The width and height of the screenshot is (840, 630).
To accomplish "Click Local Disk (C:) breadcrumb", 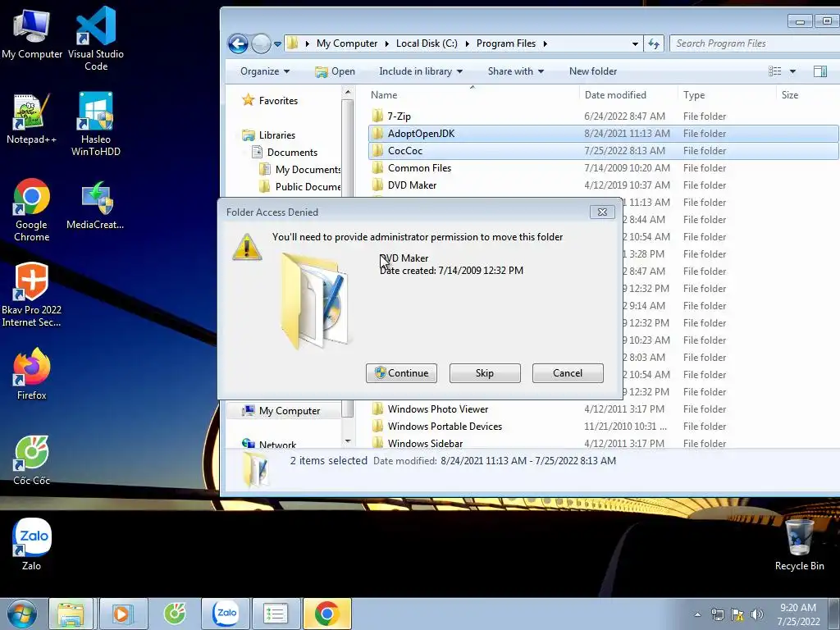I will [x=427, y=43].
